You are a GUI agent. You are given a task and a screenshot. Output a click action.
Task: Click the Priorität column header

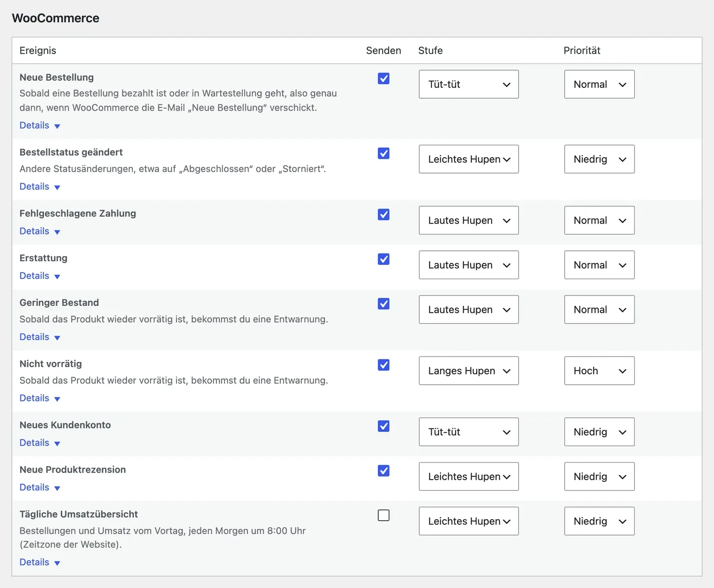point(582,51)
